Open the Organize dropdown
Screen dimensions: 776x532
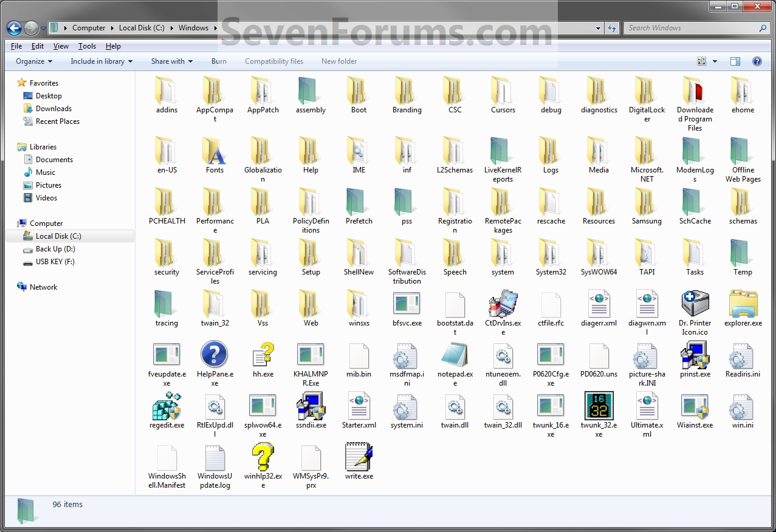(x=33, y=61)
